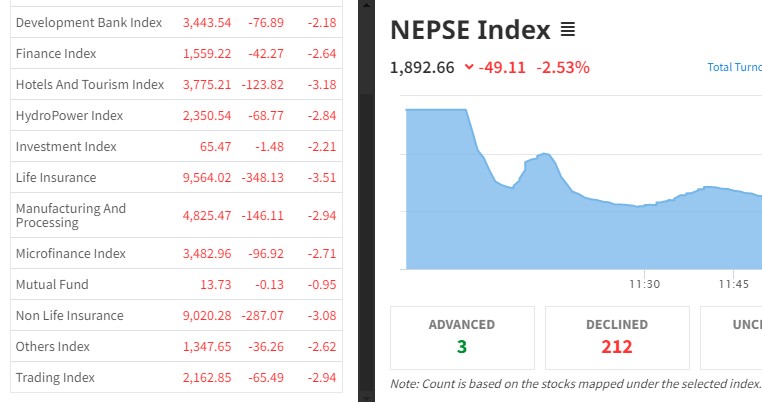
Task: Open the NEPSE Index menu icon
Action: point(568,31)
